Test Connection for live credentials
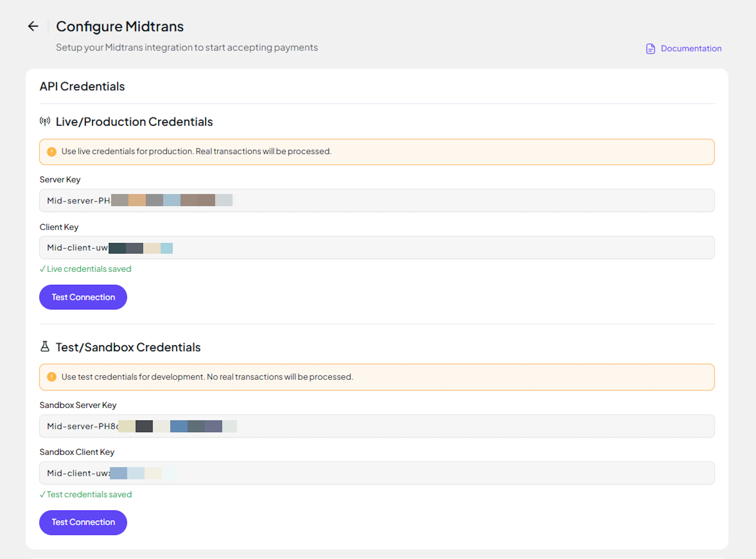The height and width of the screenshot is (559, 756). [83, 297]
